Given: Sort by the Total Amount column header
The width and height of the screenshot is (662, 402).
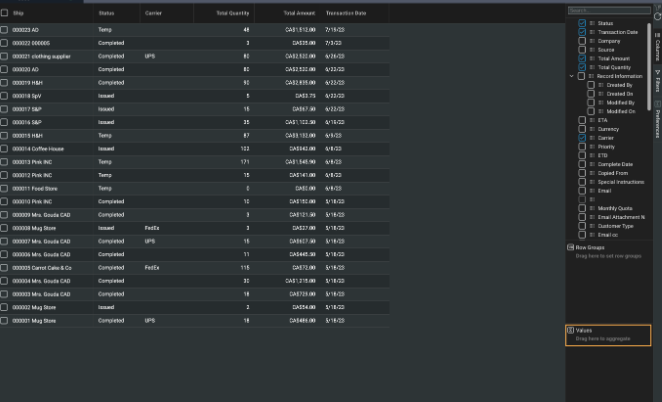Looking at the screenshot, I should [302, 13].
